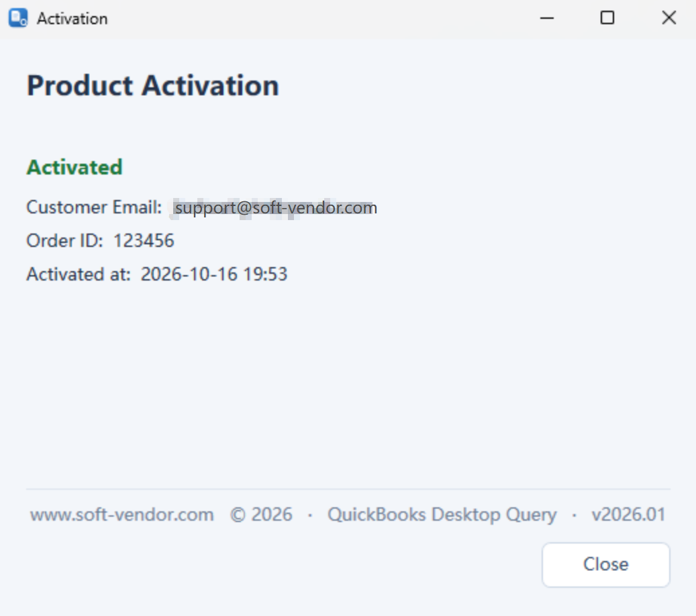The width and height of the screenshot is (696, 616).
Task: Click QuickBooks Desktop Query footer text
Action: [x=442, y=515]
